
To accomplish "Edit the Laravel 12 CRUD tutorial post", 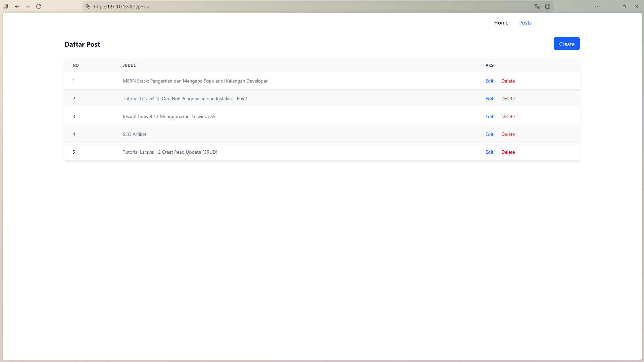I will tap(489, 152).
